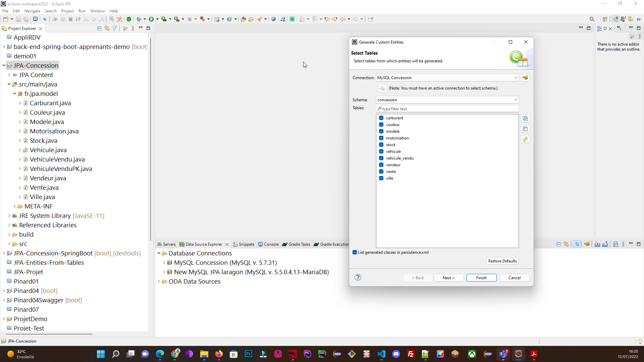Open the Schema dropdown

(x=516, y=100)
